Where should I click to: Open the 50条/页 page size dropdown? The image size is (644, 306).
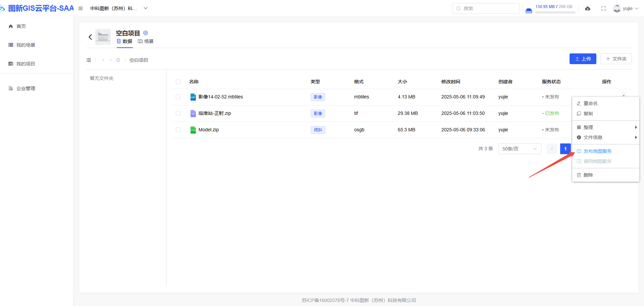[519, 149]
